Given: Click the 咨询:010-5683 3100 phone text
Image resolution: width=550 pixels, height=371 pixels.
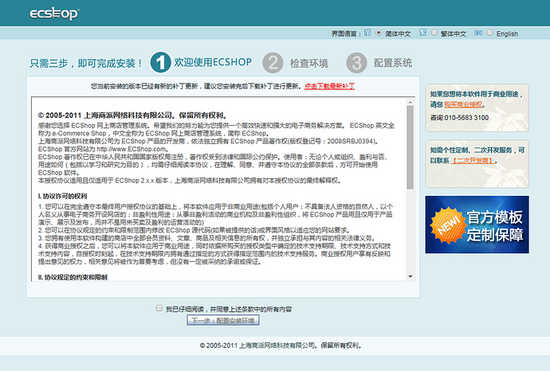Looking at the screenshot, I should pyautogui.click(x=460, y=117).
